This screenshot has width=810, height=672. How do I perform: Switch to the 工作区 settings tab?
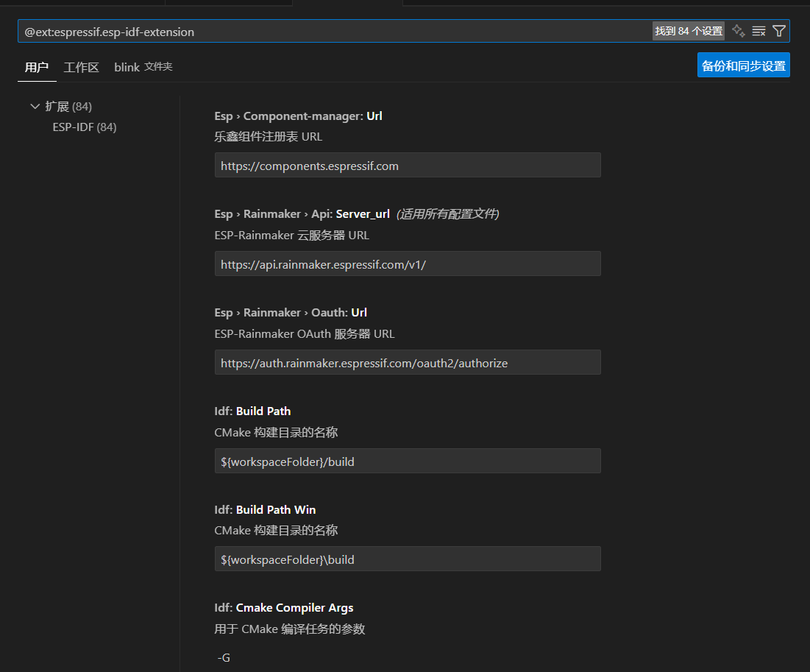click(81, 67)
